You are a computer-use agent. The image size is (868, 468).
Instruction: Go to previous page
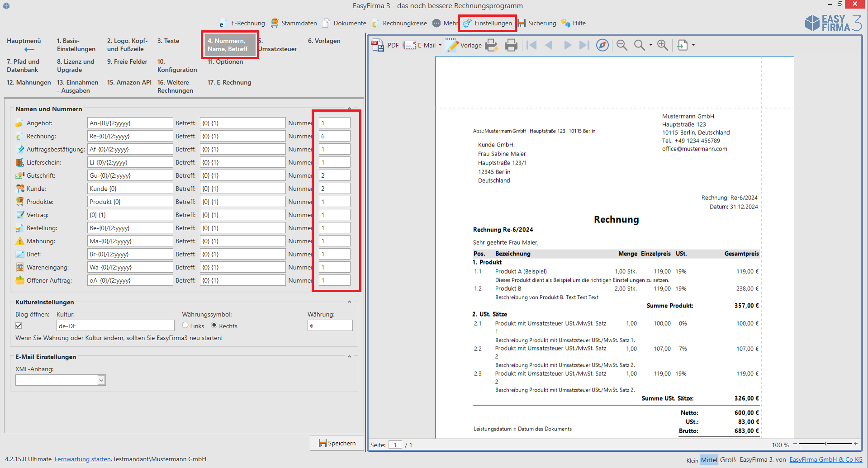point(549,45)
